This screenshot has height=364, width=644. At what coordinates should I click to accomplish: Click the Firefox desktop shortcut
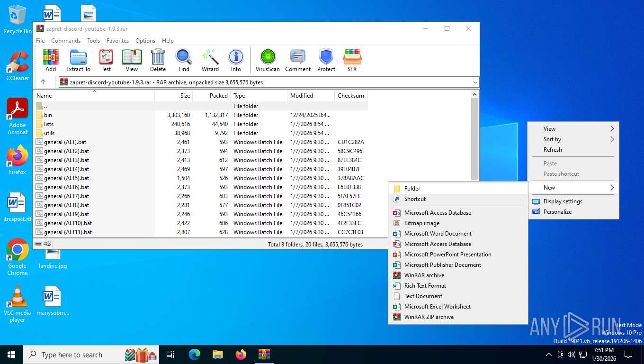click(18, 160)
